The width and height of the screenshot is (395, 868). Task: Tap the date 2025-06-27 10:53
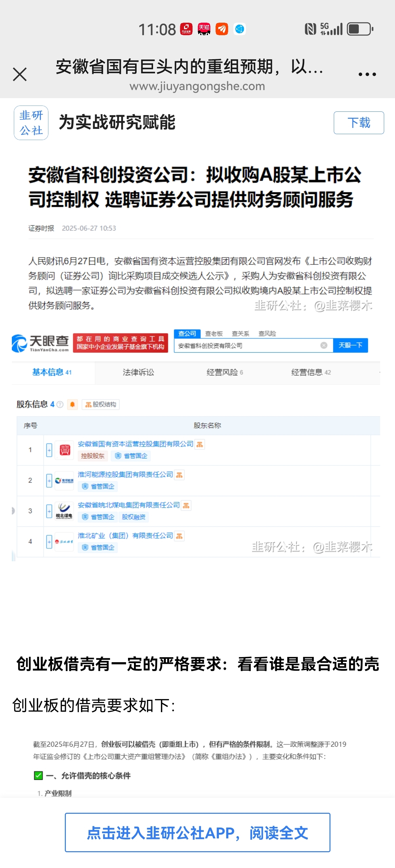[89, 229]
